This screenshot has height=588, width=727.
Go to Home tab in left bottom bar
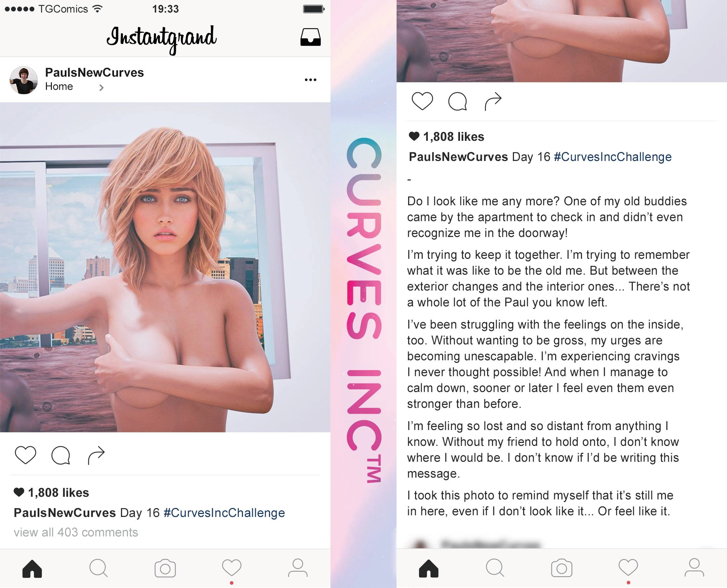pos(32,568)
